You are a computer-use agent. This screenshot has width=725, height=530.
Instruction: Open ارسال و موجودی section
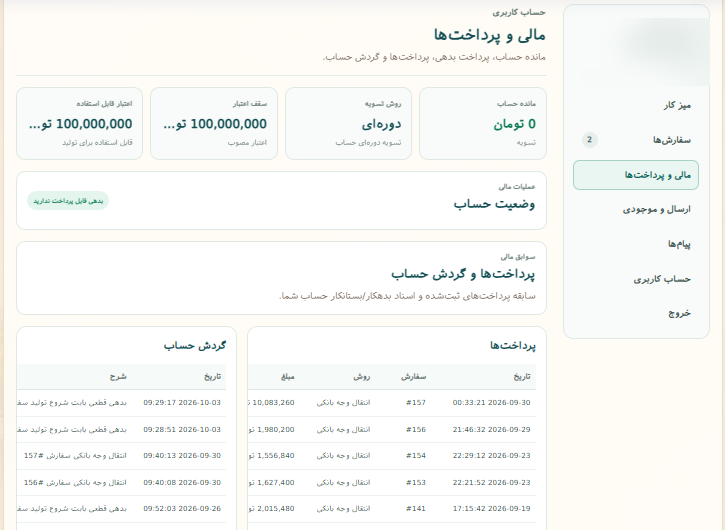[636, 210]
